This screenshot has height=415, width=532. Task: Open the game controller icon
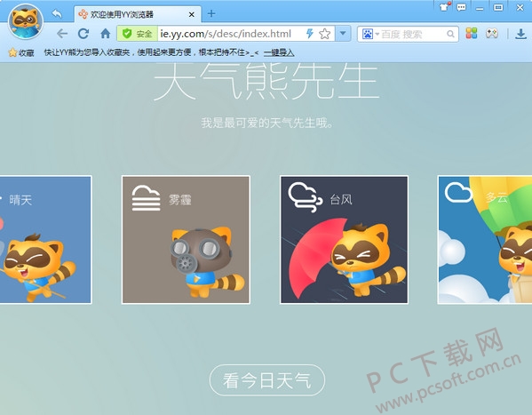click(492, 33)
